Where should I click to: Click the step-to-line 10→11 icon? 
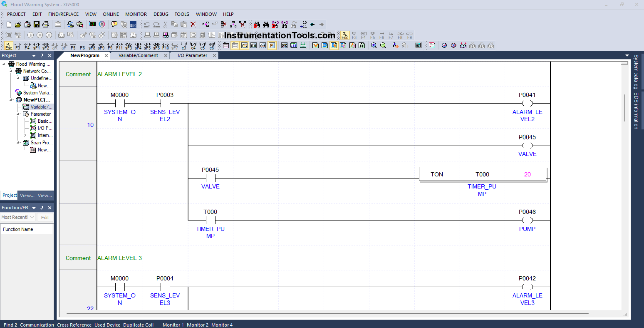point(303,24)
